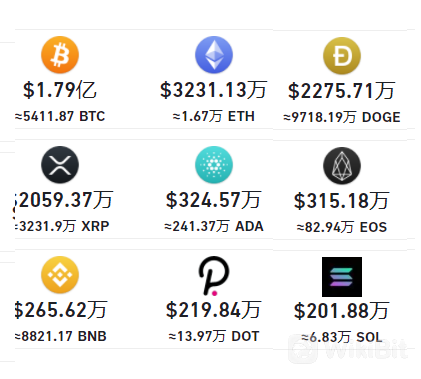Click the ≈9718.19万 DOGE label
This screenshot has height=379, width=421.
342,117
